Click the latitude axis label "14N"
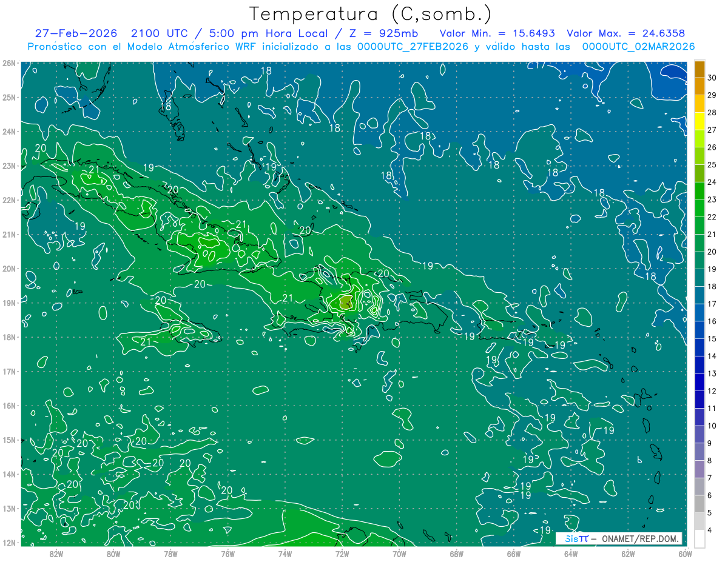 click(9, 474)
